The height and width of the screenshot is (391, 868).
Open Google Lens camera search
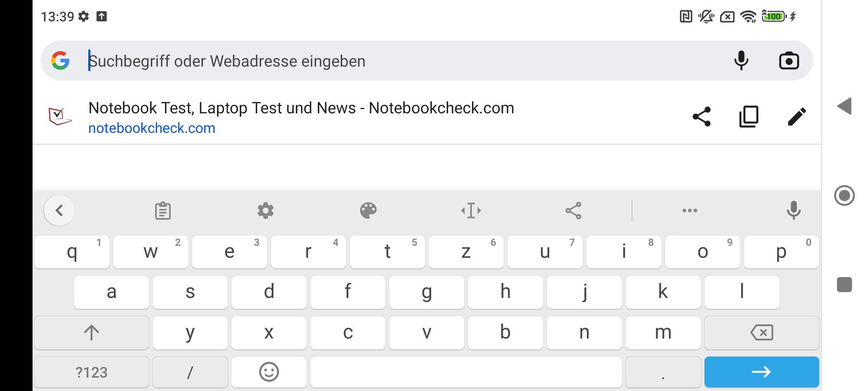(789, 61)
